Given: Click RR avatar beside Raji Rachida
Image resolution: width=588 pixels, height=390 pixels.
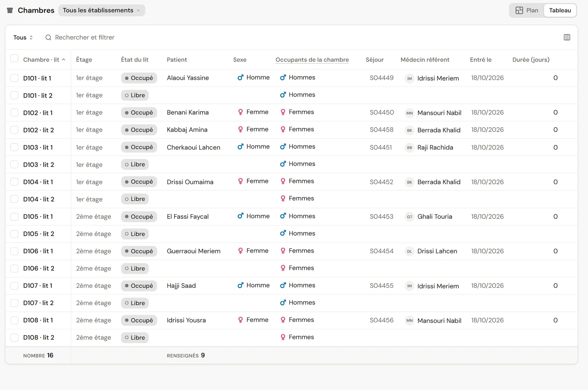Looking at the screenshot, I should coord(410,148).
